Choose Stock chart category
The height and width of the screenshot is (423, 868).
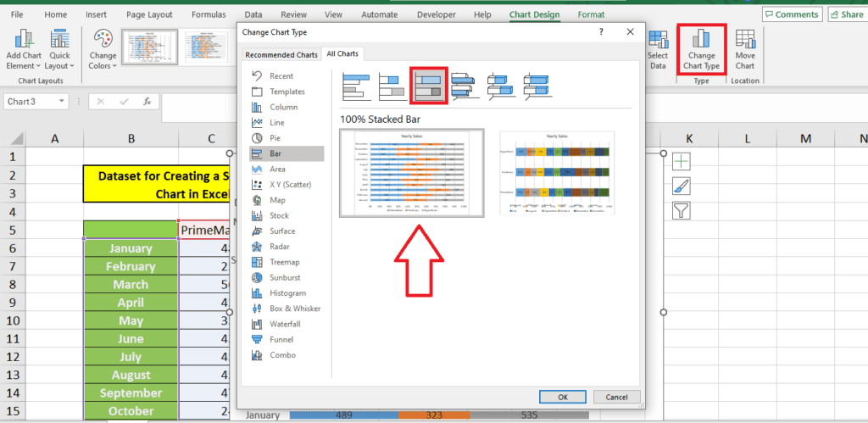click(287, 215)
